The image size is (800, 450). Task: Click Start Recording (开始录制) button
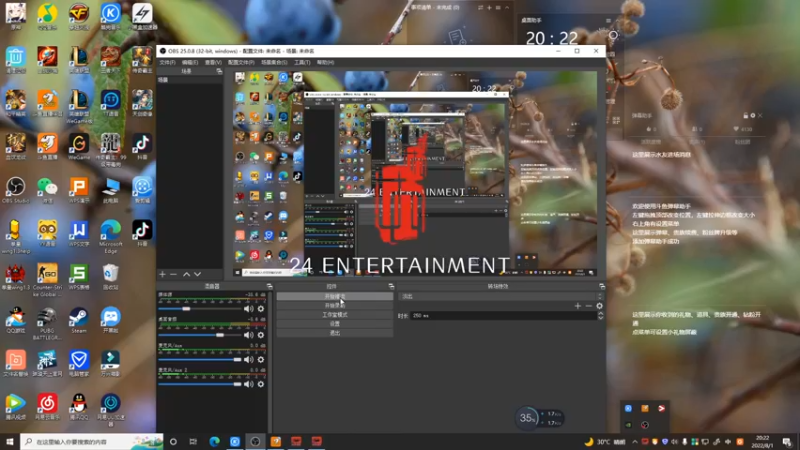pos(335,306)
